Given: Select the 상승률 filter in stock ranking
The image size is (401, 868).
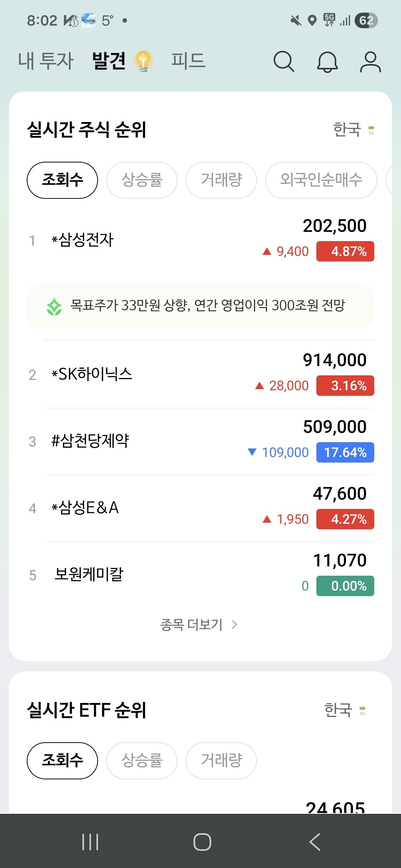Looking at the screenshot, I should point(142,180).
